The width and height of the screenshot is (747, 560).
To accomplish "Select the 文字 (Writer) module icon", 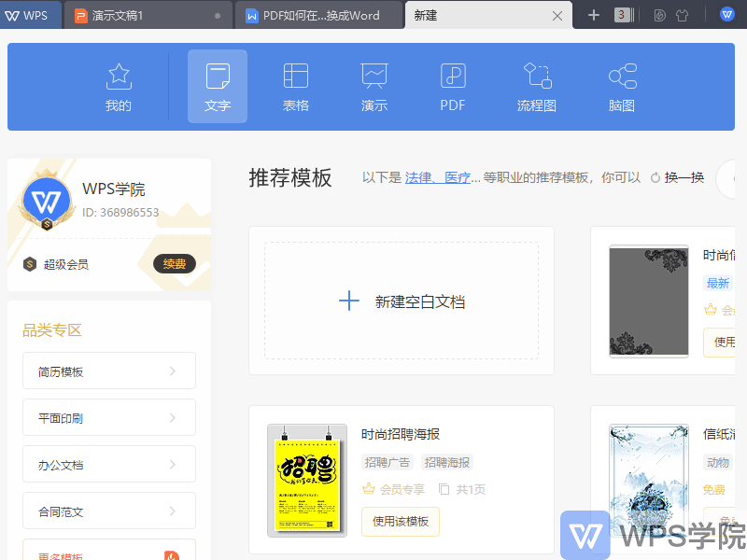I will coord(217,86).
